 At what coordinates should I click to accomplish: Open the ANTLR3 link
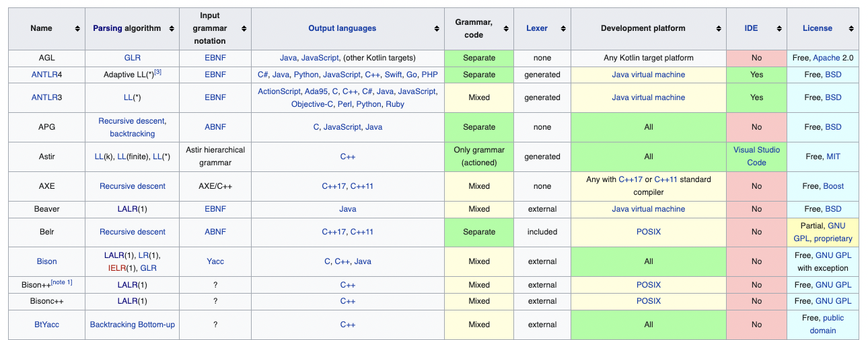[x=46, y=97]
